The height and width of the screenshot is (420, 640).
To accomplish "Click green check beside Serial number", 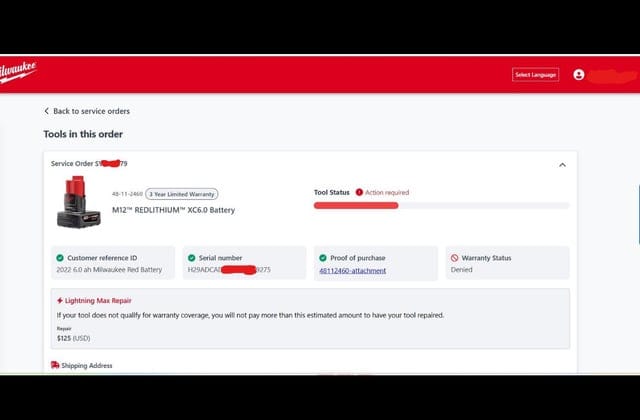I will (191, 258).
